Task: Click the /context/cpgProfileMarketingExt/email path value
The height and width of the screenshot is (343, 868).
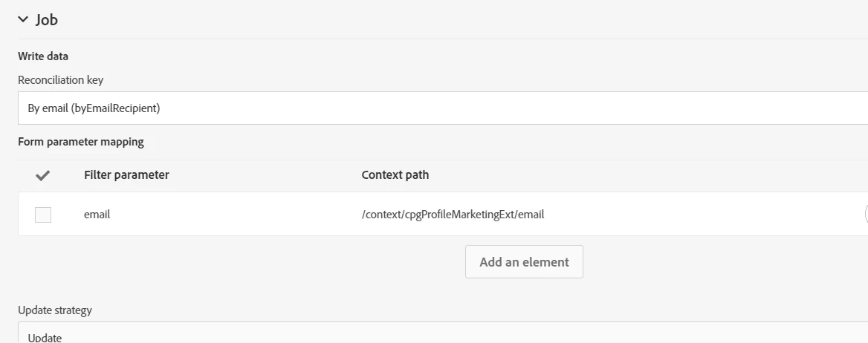Action: pyautogui.click(x=453, y=215)
